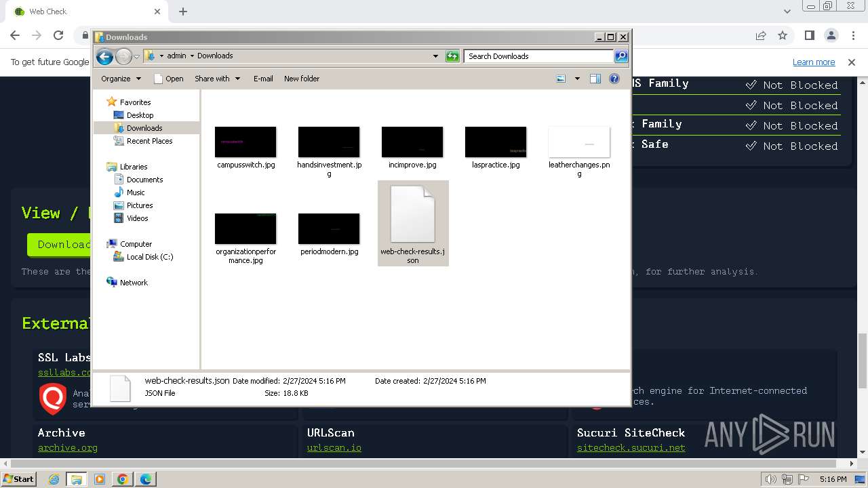Viewport: 868px width, 488px height.
Task: Select Network in the navigation pane
Action: click(134, 283)
